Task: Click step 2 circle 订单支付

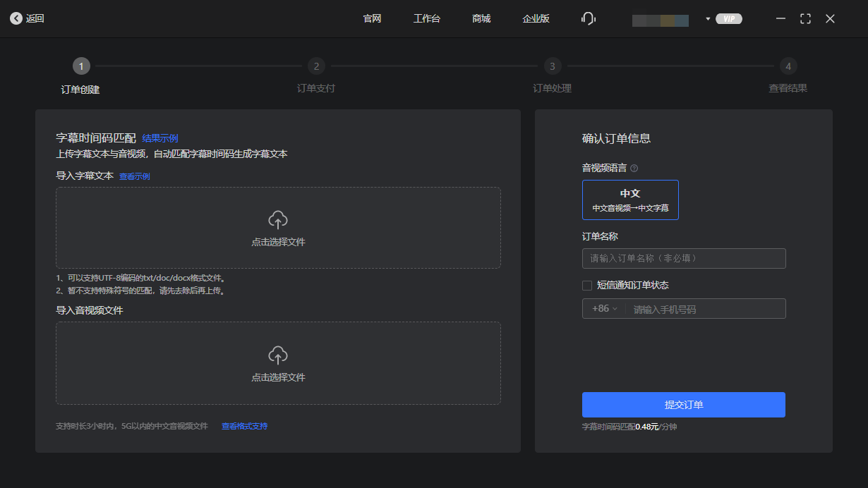Action: [x=316, y=66]
